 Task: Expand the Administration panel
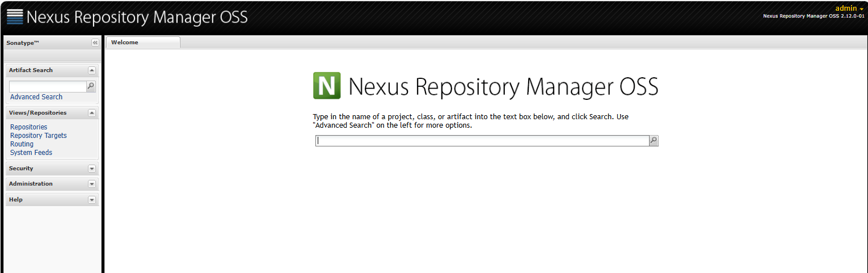[x=92, y=184]
